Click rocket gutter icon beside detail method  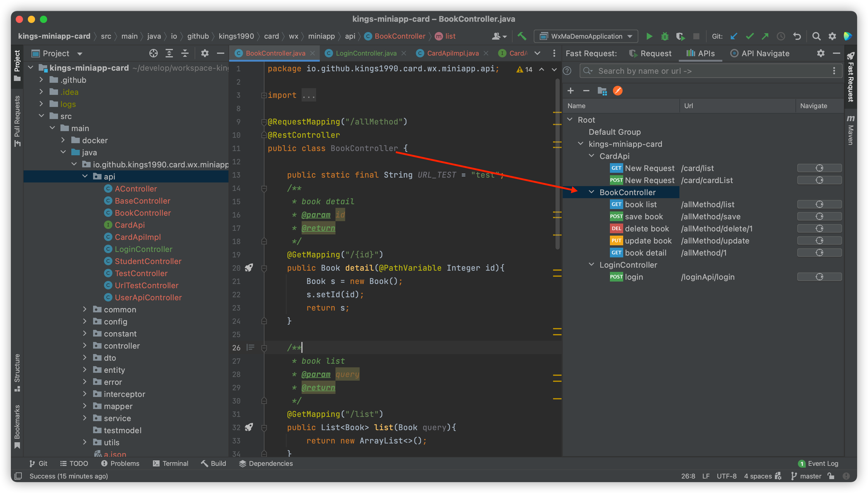point(249,268)
